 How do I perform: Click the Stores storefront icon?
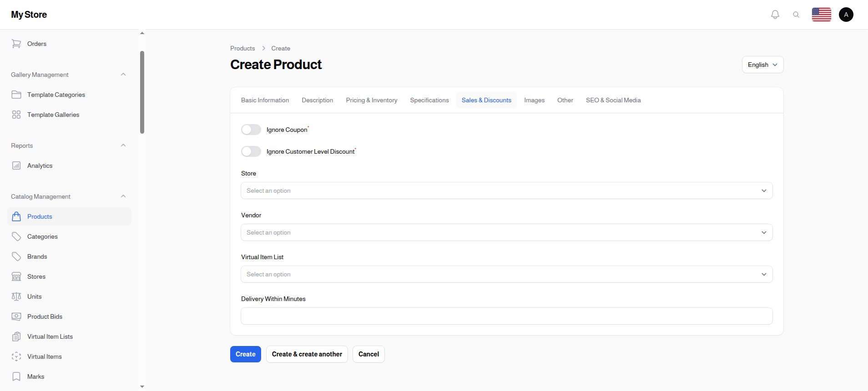16,276
